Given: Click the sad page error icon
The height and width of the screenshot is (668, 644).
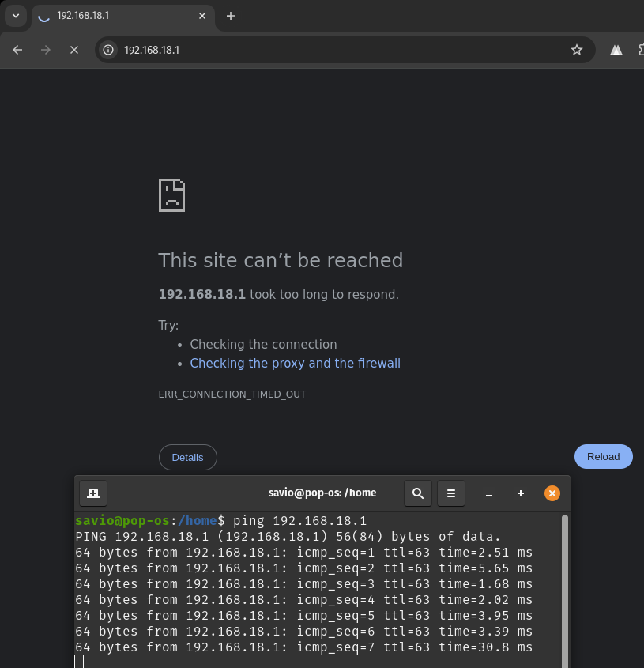Looking at the screenshot, I should click(x=171, y=195).
